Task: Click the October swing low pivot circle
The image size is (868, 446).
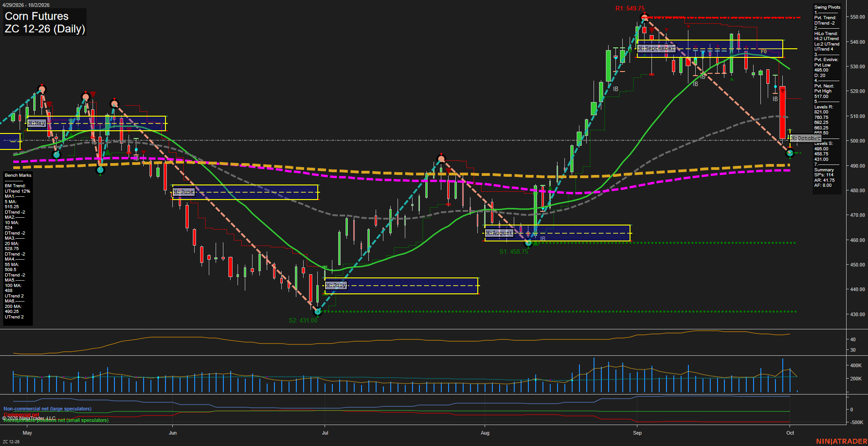Action: point(790,153)
